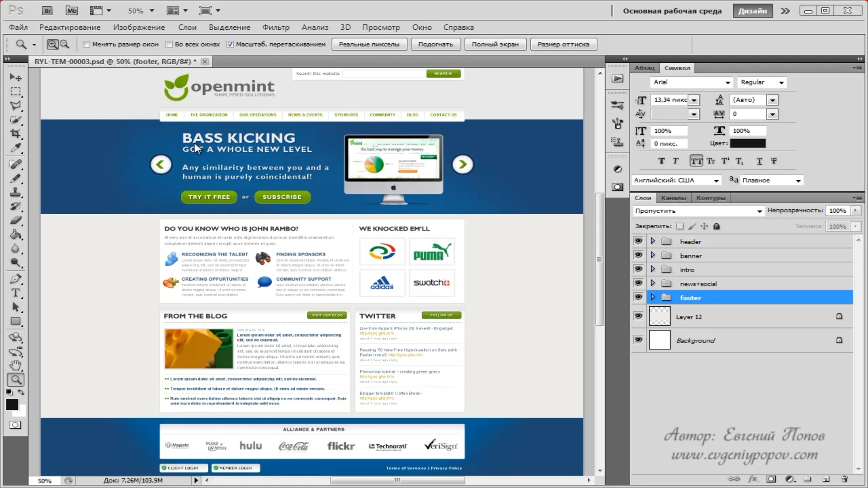Image resolution: width=868 pixels, height=488 pixels.
Task: Click the Actual Pixels button
Action: (x=369, y=44)
